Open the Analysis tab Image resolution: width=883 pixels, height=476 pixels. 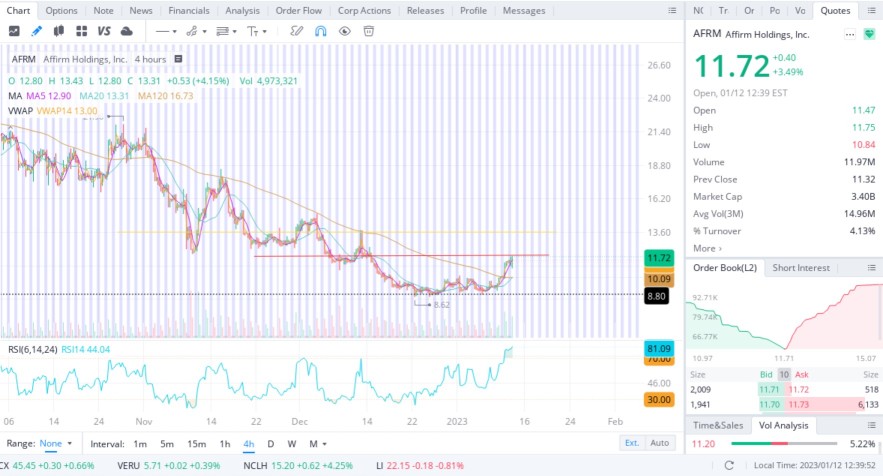242,11
